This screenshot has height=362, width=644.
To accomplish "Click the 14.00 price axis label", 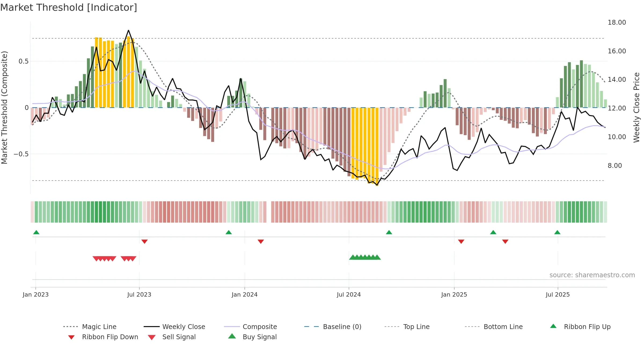I will 617,80.
